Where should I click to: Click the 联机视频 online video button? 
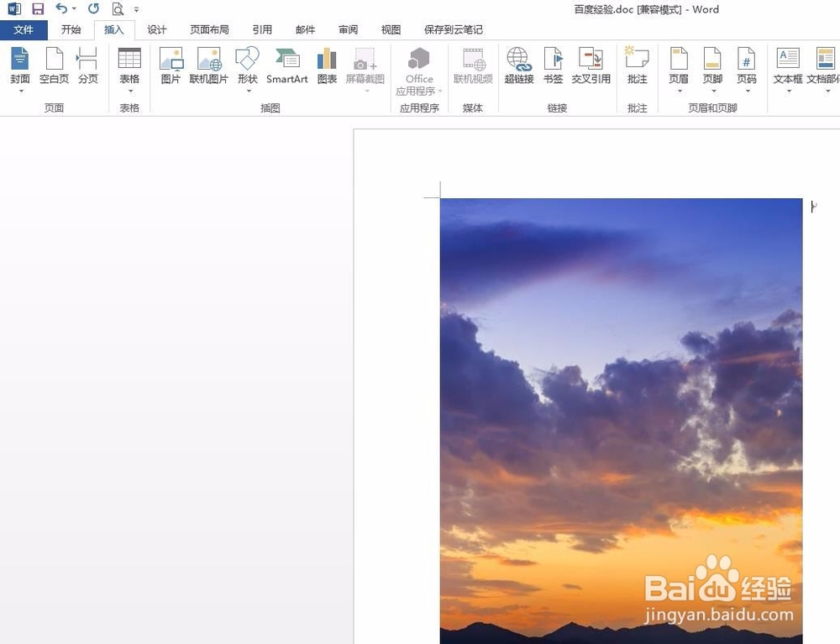coord(473,65)
